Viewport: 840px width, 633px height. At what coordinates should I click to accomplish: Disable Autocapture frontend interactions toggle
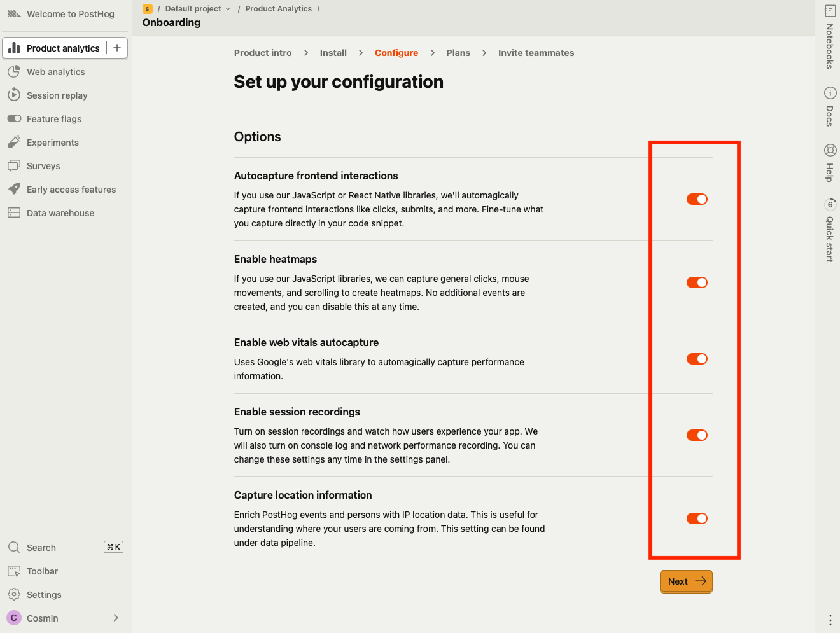[697, 199]
